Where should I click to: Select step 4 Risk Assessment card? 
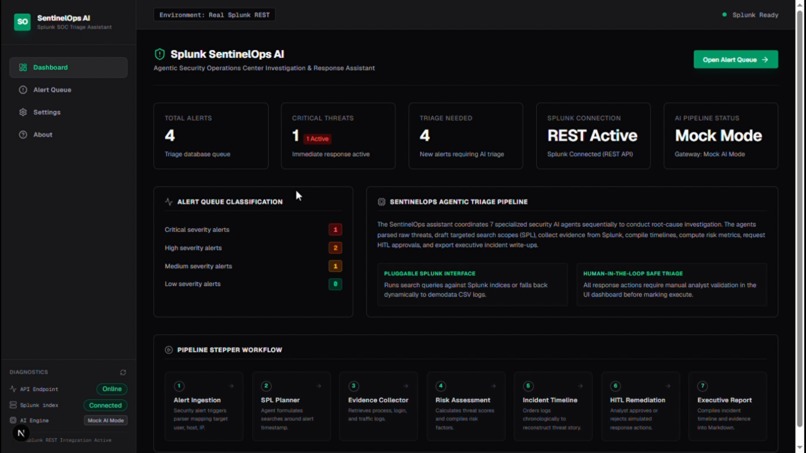pos(466,406)
